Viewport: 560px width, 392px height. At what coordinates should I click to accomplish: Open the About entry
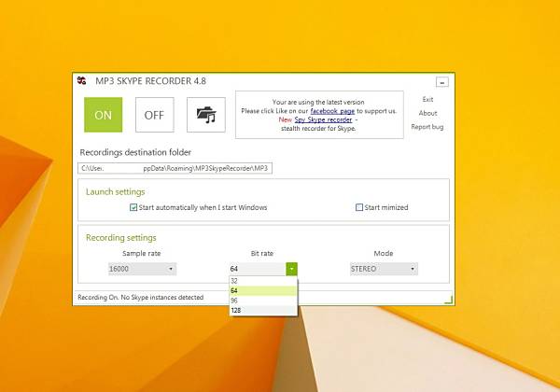(x=427, y=113)
